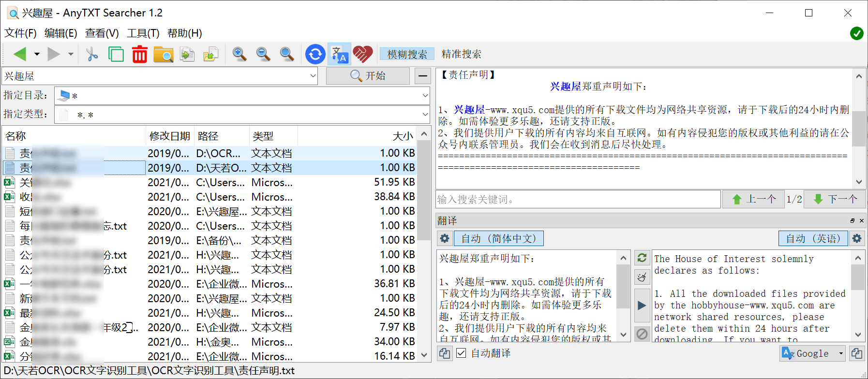Viewport: 868px width, 379px height.
Task: Click the scissors cut icon
Action: click(x=91, y=54)
